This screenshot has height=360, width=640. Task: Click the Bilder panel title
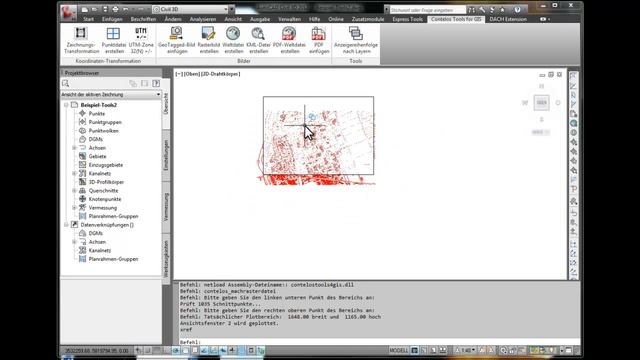(x=244, y=61)
